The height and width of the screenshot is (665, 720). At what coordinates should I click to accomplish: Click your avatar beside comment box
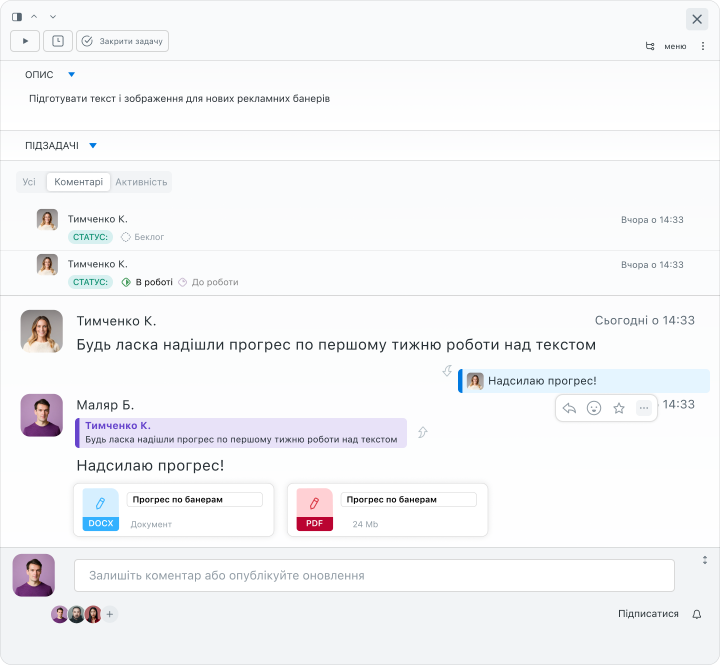click(34, 575)
